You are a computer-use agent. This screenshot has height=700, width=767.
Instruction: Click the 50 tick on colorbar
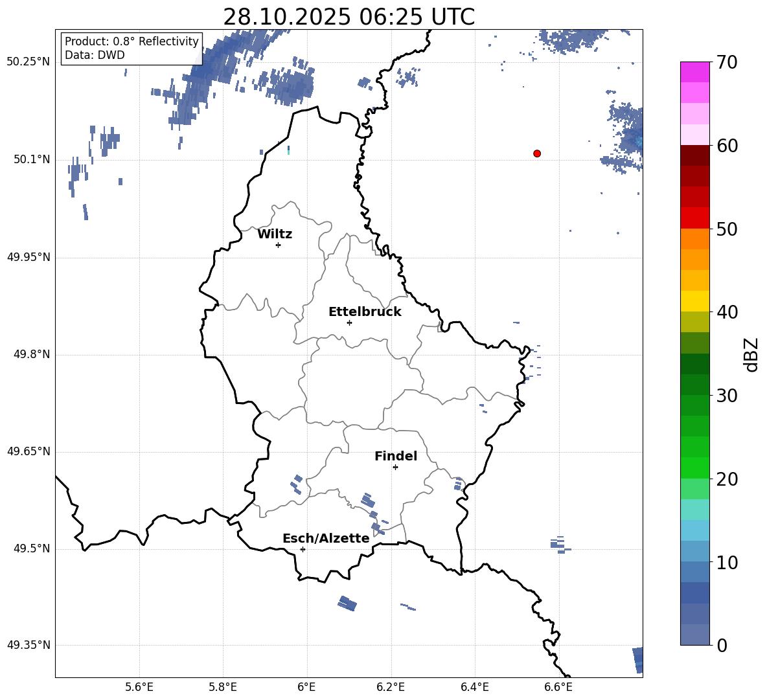pos(727,229)
